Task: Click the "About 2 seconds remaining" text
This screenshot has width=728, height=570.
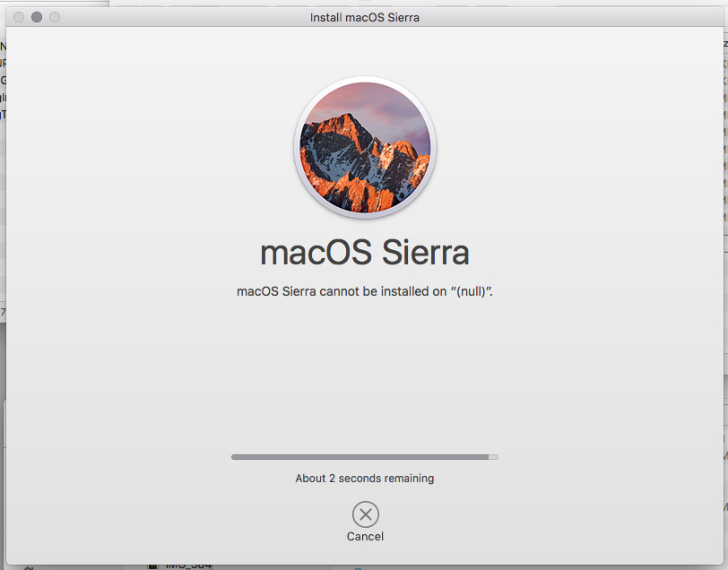Action: (365, 479)
